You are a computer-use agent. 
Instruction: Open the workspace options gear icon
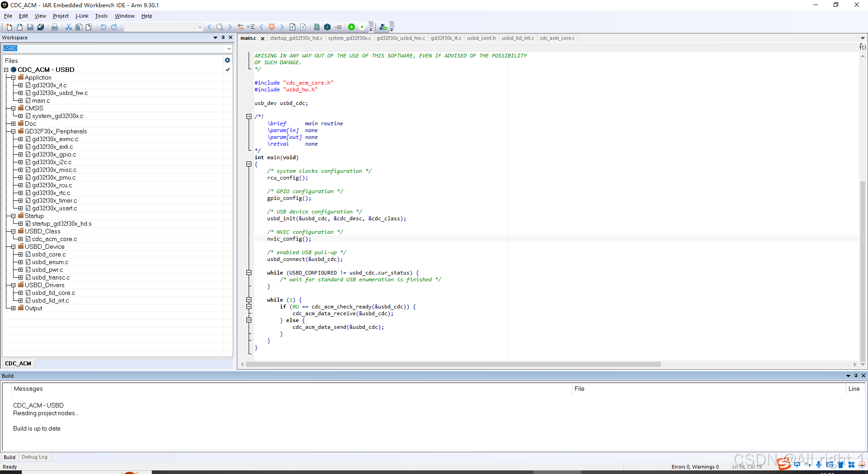(227, 60)
